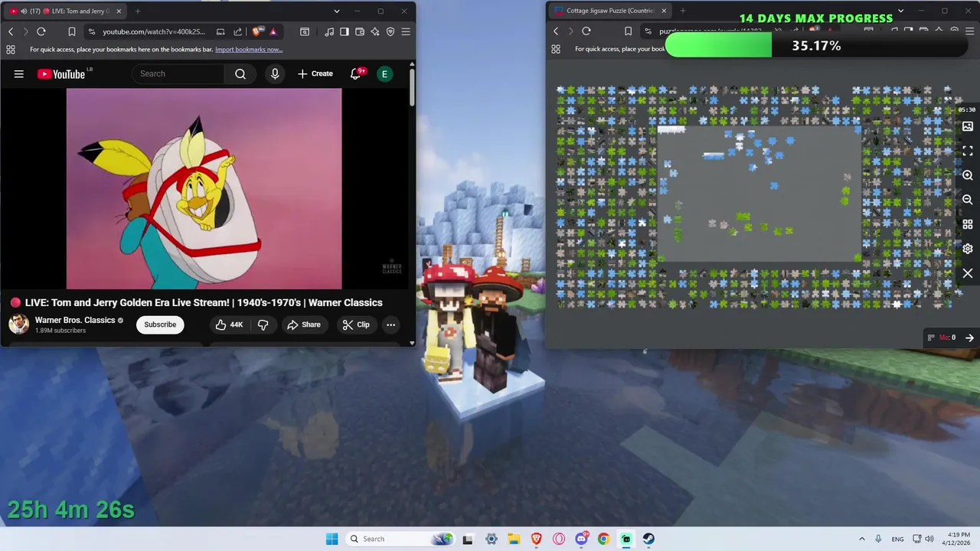Click the cast/install icon in YouTube address bar
This screenshot has height=551, width=980.
[220, 31]
